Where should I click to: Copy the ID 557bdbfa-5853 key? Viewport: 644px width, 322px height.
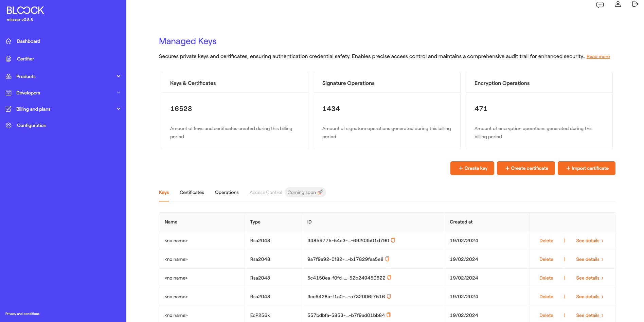point(389,315)
